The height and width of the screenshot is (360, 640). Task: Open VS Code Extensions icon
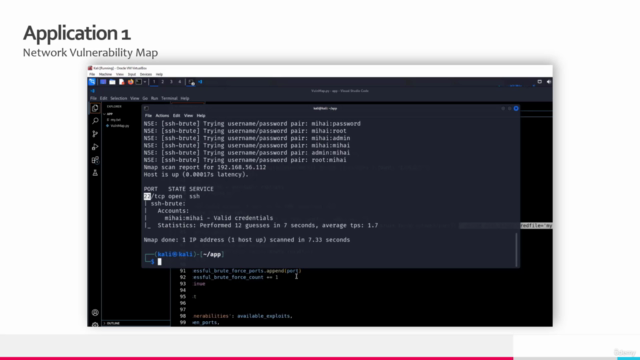coord(95,160)
